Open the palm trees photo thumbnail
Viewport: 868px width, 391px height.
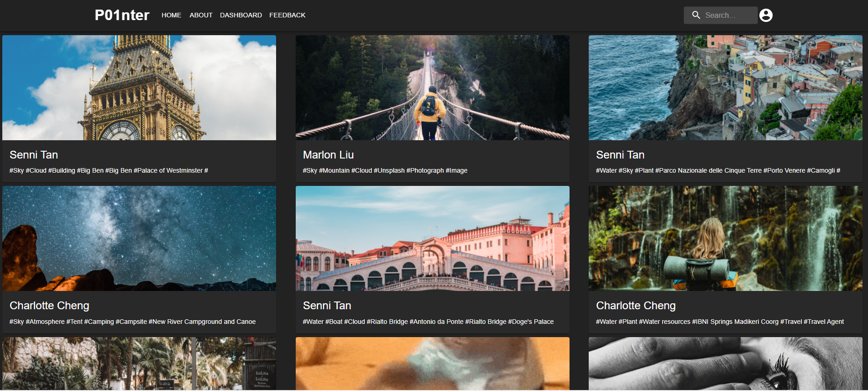coord(139,364)
